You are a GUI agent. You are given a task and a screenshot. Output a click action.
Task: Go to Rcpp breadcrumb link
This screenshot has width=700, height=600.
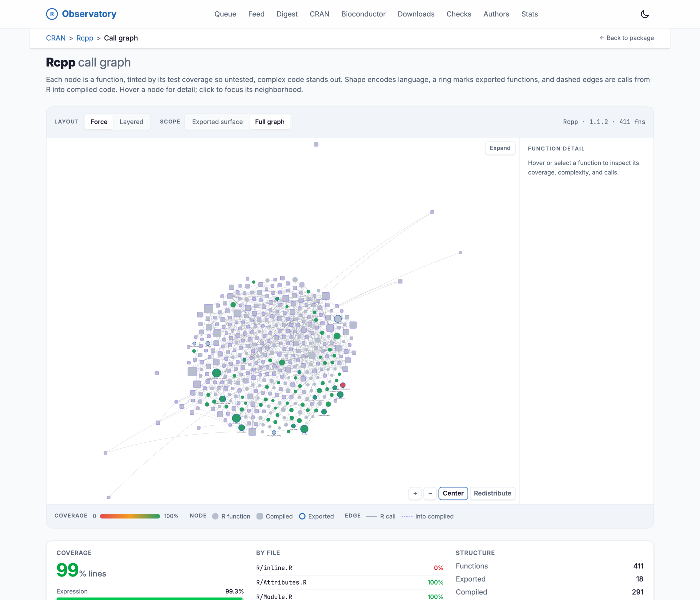coord(85,38)
